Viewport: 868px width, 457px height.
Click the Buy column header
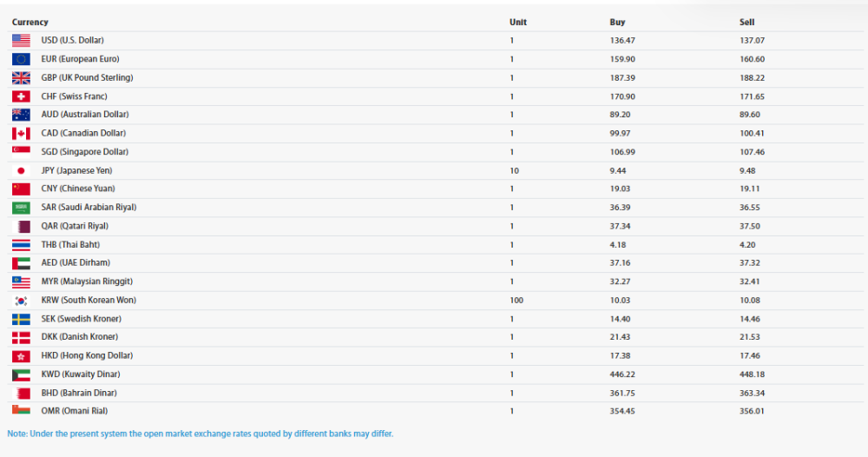tap(617, 23)
